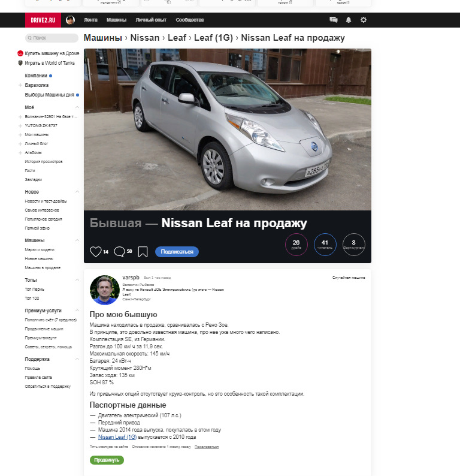Open the Машины header menu item
Screen dimensions: 460x476
tap(116, 20)
